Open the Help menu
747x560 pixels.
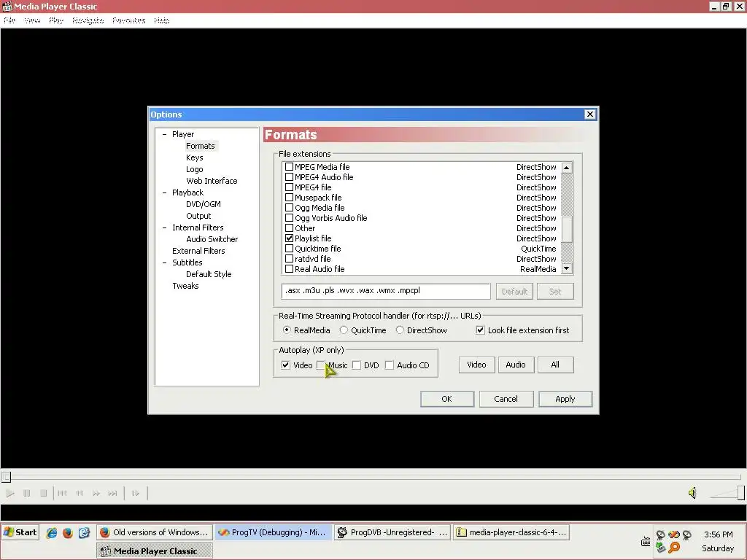tap(162, 20)
